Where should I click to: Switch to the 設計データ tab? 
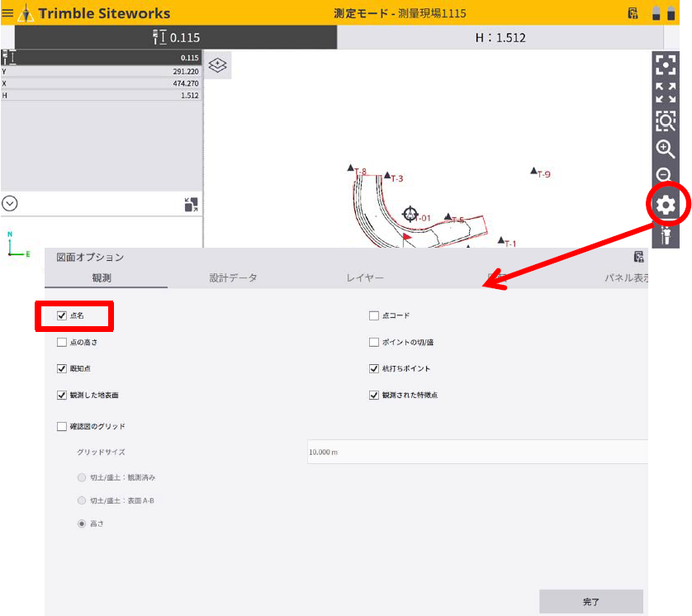click(x=233, y=278)
